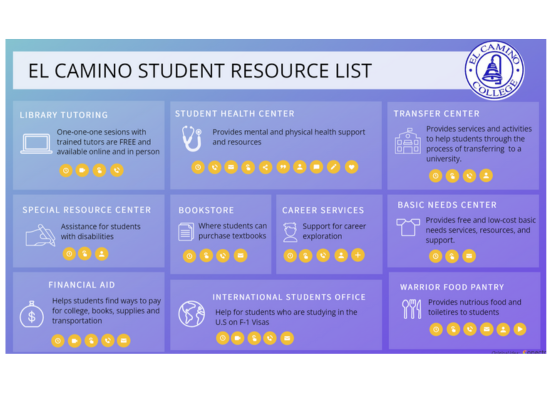Click the person icon under Career Services
Screen dimensions: 552x393
click(341, 255)
